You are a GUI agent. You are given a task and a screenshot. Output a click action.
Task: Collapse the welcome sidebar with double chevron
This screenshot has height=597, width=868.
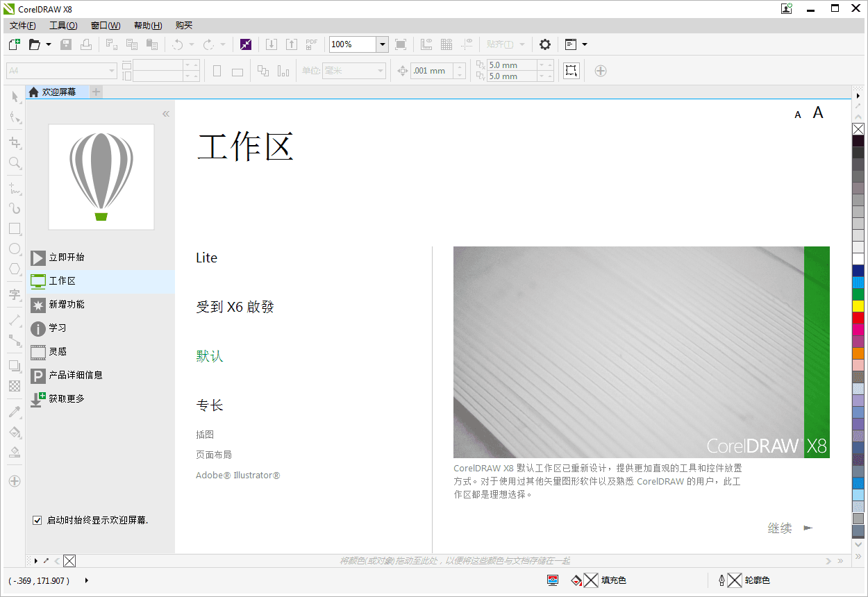(x=166, y=114)
